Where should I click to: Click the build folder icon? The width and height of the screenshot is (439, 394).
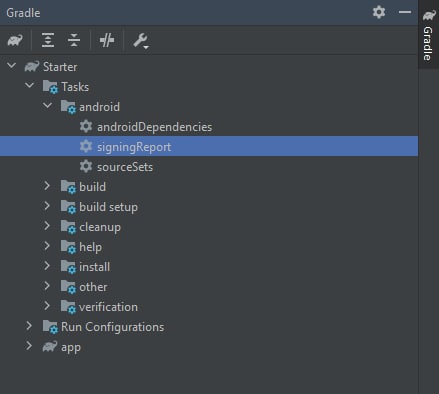68,187
